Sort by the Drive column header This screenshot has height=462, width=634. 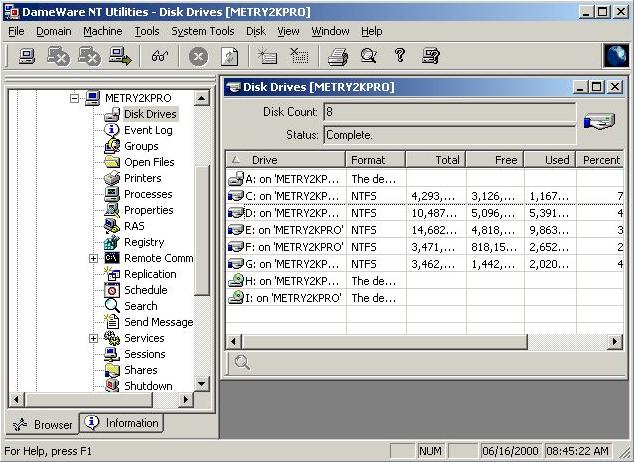(285, 160)
